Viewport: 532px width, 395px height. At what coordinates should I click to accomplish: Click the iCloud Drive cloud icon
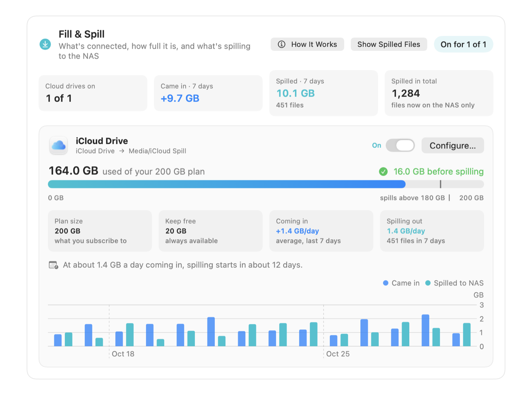59,145
